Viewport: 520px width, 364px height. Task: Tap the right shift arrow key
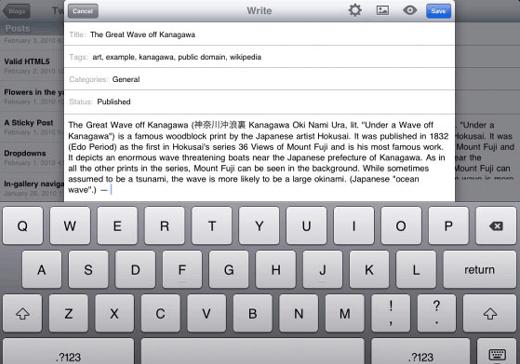tap(490, 313)
